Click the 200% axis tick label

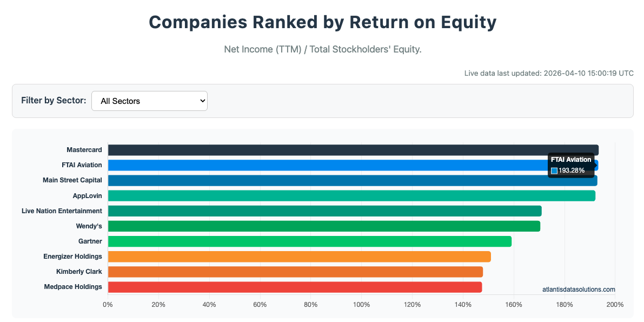tap(615, 304)
